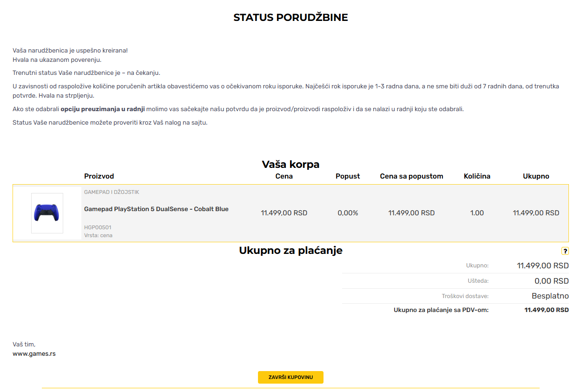
Task: Click the ZAVRŠI KUPOVINU button
Action: point(290,377)
